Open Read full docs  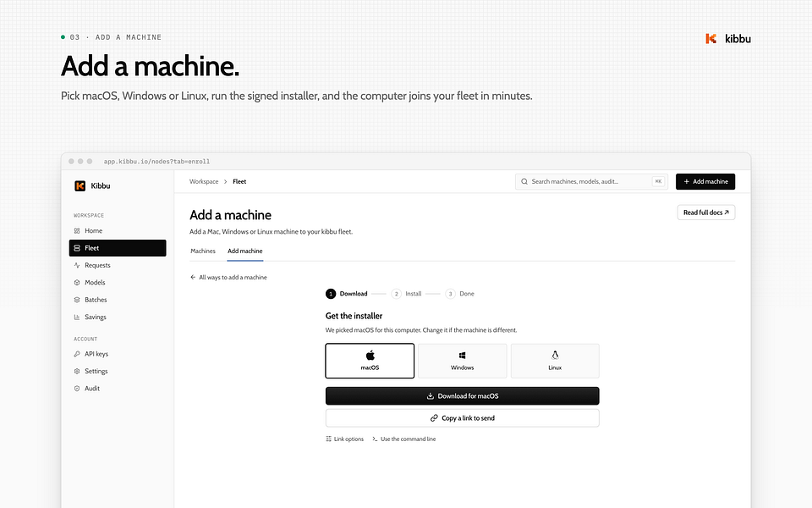[706, 213]
